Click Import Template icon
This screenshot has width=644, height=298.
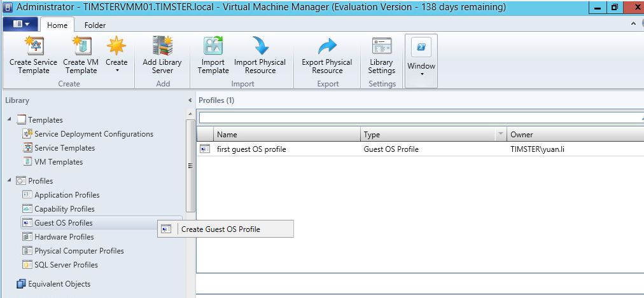[213, 46]
